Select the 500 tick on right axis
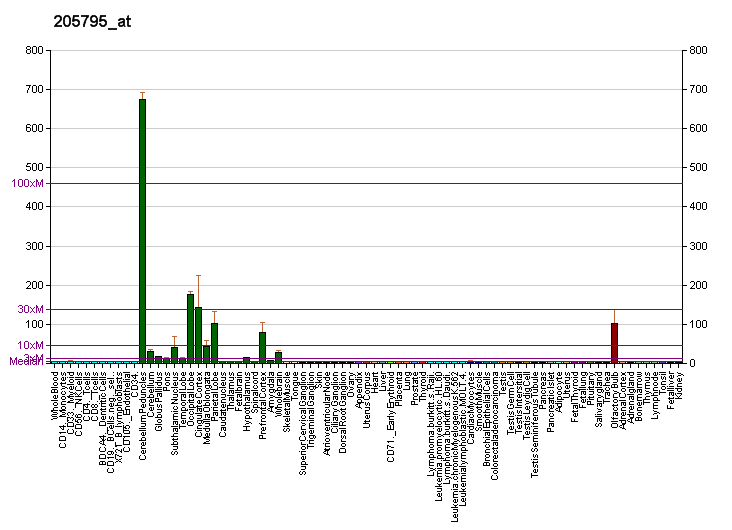 click(x=697, y=168)
